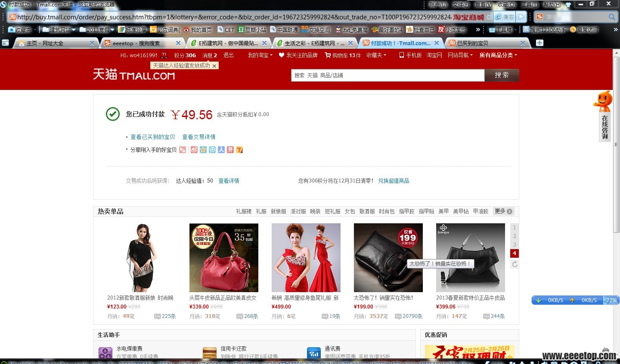Open 我关注的品牌 heart link
The height and width of the screenshot is (364, 620).
pos(298,55)
